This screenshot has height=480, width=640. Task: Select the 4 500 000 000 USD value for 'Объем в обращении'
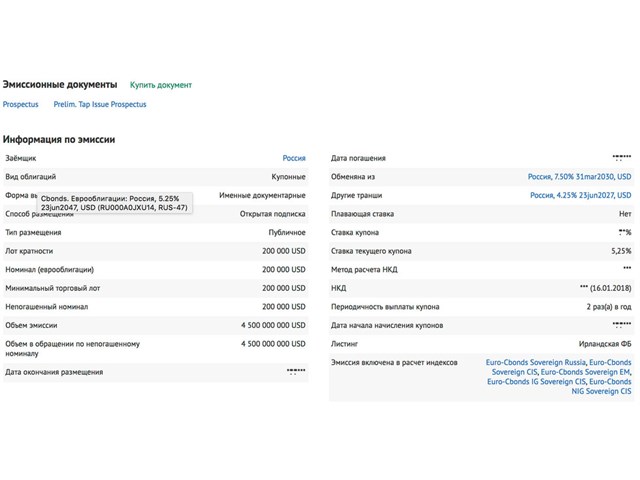click(273, 344)
